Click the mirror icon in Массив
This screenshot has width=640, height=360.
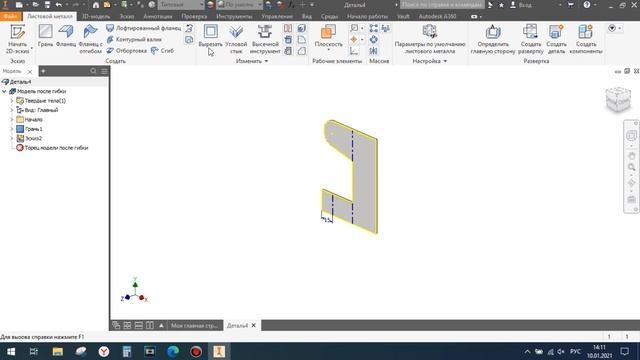[x=373, y=51]
